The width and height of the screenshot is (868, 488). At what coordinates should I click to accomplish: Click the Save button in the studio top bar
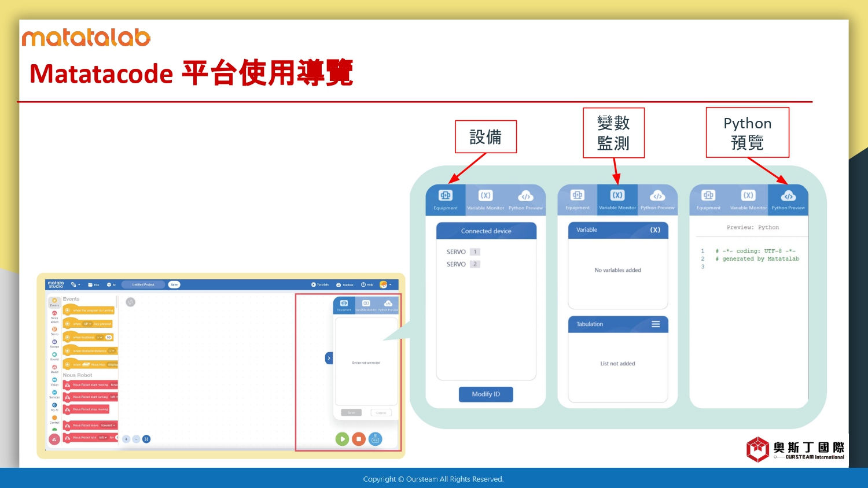coord(174,284)
